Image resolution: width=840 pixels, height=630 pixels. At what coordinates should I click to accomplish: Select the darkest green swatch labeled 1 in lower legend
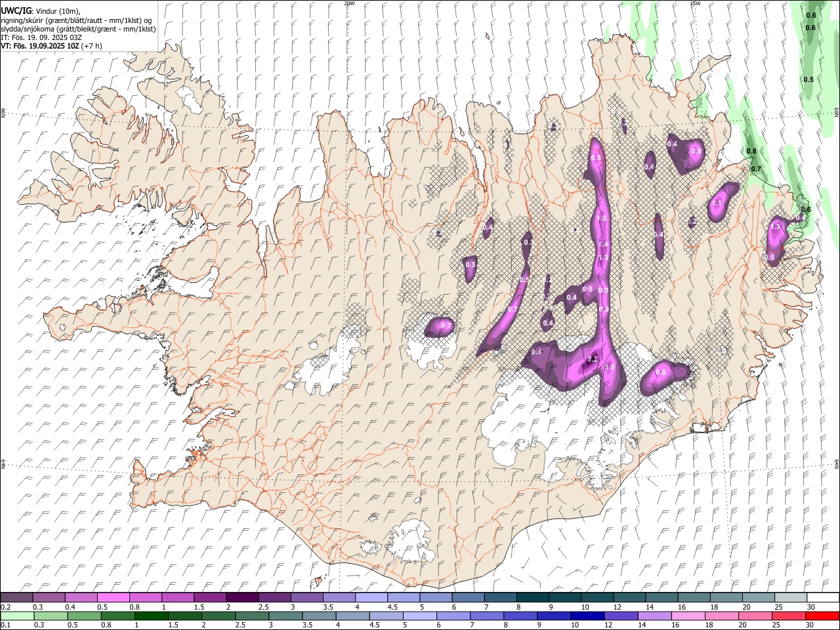click(x=151, y=616)
